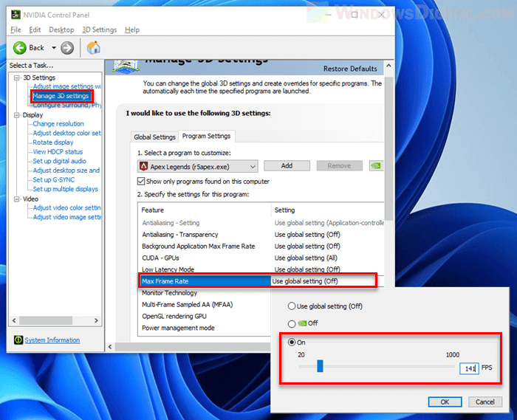Click the Add button
This screenshot has width=517, height=420.
pos(287,165)
